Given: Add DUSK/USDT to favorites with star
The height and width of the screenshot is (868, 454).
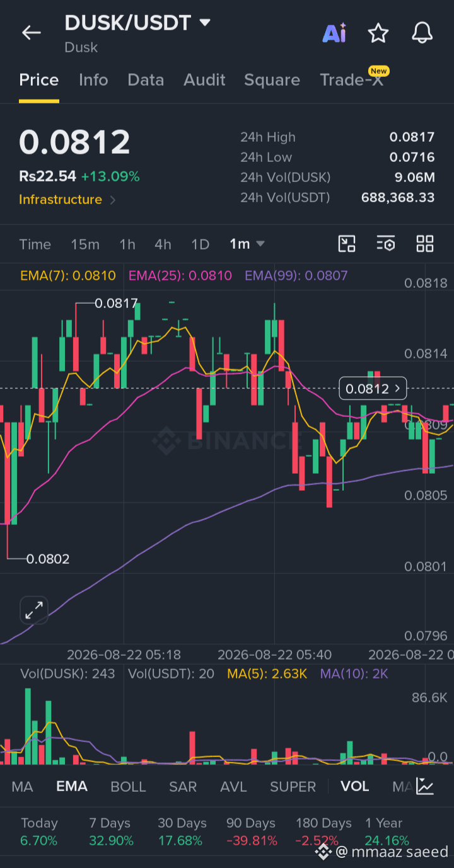Looking at the screenshot, I should [x=378, y=33].
